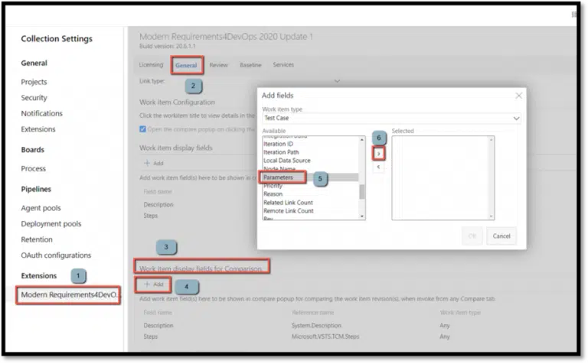Click the move-right arrow button in Add fields
588x364 pixels.
pos(379,154)
